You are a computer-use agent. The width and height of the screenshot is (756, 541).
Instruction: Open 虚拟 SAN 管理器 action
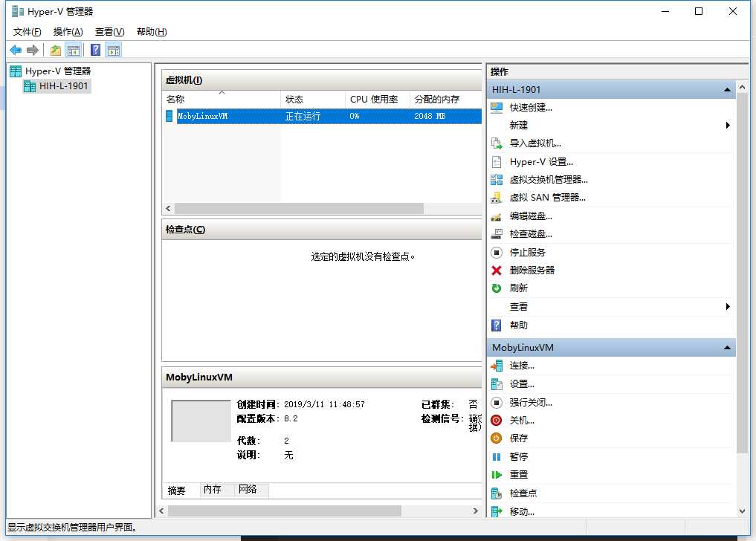pos(547,198)
